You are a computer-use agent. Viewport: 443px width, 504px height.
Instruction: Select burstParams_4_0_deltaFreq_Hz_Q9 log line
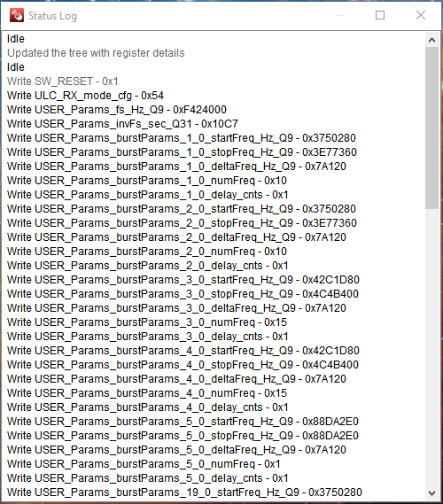pyautogui.click(x=176, y=378)
